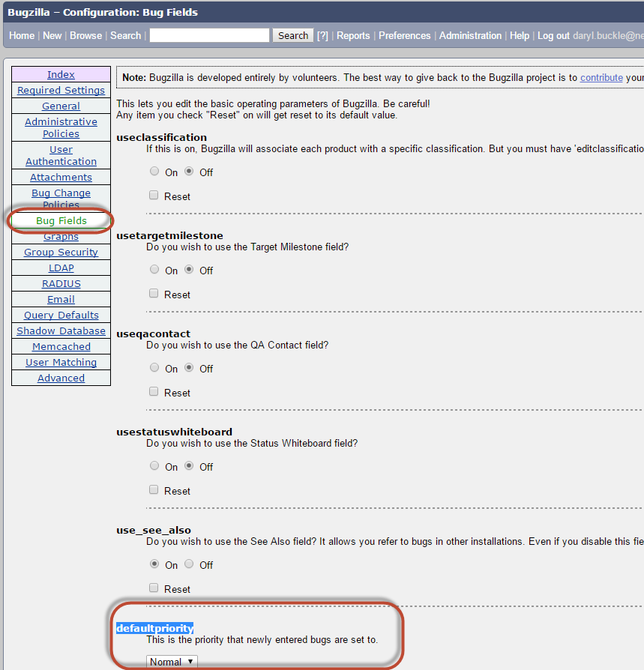Select Off for usetargetmilestone
644x670 pixels.
(189, 270)
